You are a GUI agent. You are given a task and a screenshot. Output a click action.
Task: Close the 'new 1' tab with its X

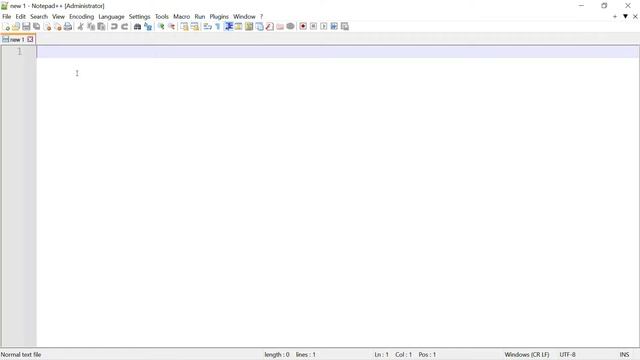[x=30, y=40]
